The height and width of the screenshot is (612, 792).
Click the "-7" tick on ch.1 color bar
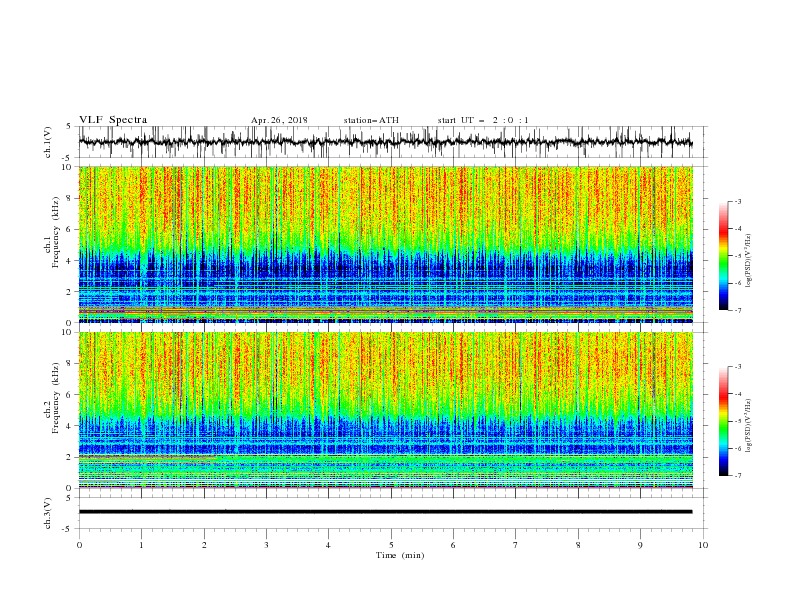coord(737,310)
